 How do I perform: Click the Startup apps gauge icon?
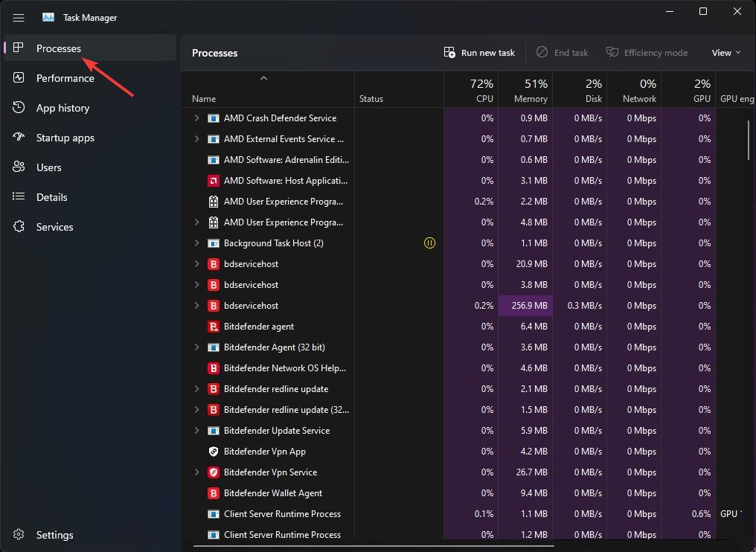pos(19,137)
